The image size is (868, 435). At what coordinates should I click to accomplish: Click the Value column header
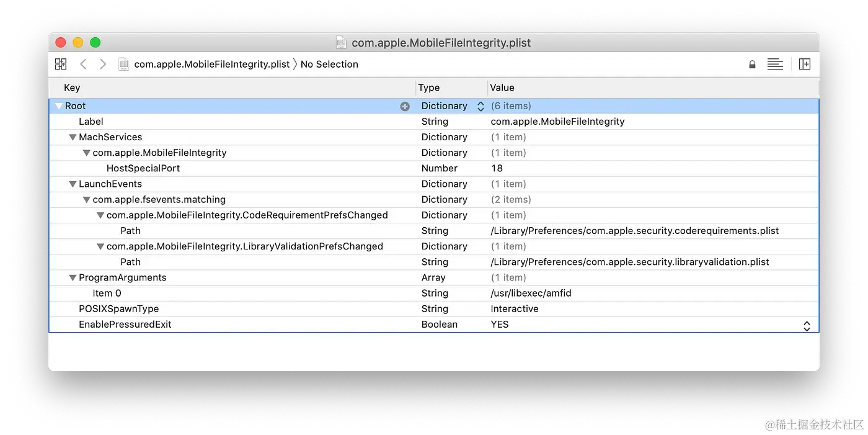point(502,88)
